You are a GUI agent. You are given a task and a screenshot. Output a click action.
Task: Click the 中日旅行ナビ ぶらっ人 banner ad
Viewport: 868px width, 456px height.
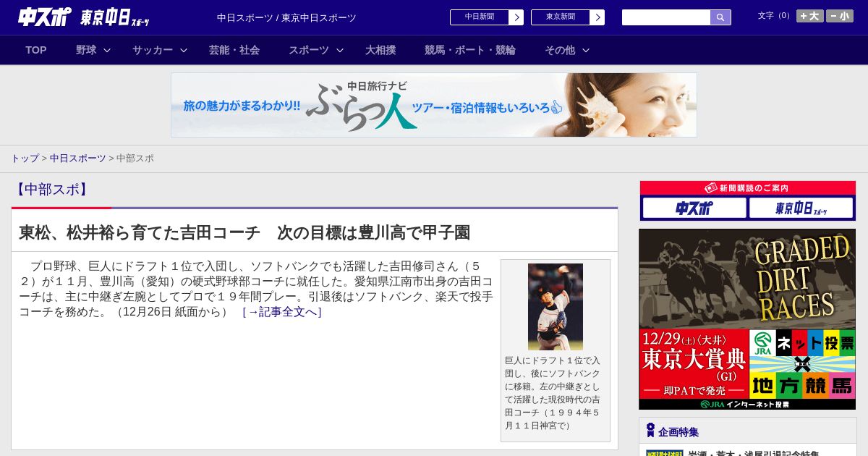tap(434, 105)
